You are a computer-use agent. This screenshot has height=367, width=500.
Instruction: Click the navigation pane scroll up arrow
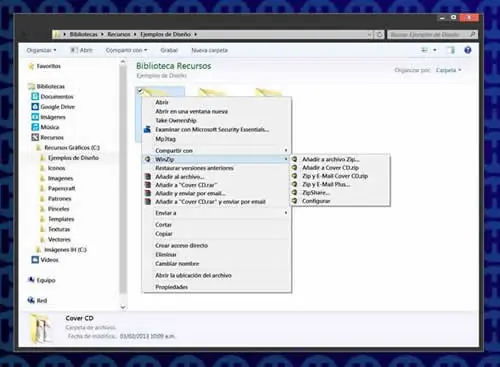[x=123, y=62]
